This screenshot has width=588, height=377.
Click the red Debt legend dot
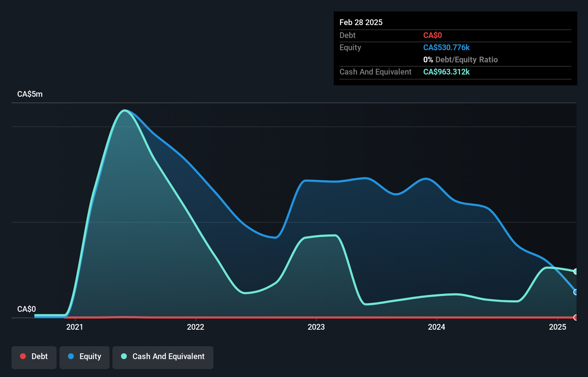(23, 356)
